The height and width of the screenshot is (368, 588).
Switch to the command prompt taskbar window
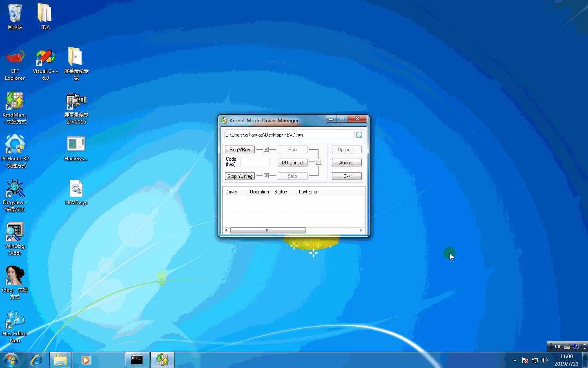click(x=137, y=360)
